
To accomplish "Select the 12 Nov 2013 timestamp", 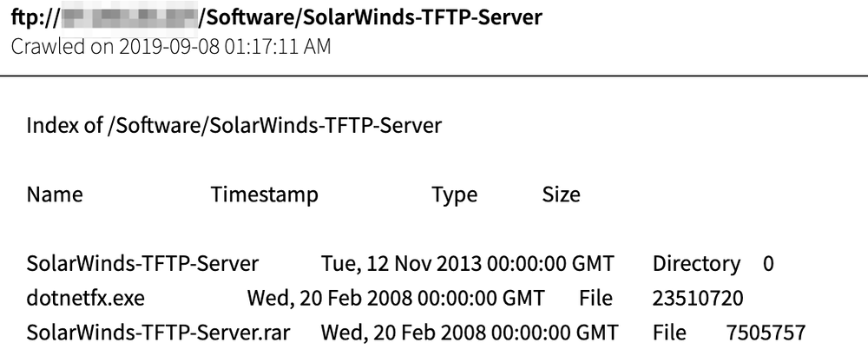I will pos(468,264).
